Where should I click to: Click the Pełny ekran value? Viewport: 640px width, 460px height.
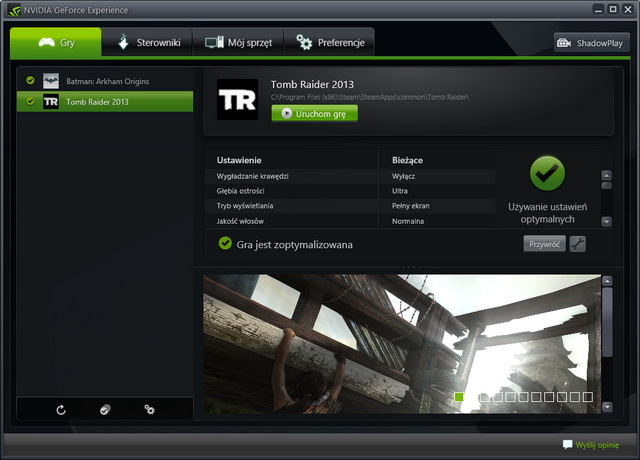411,206
